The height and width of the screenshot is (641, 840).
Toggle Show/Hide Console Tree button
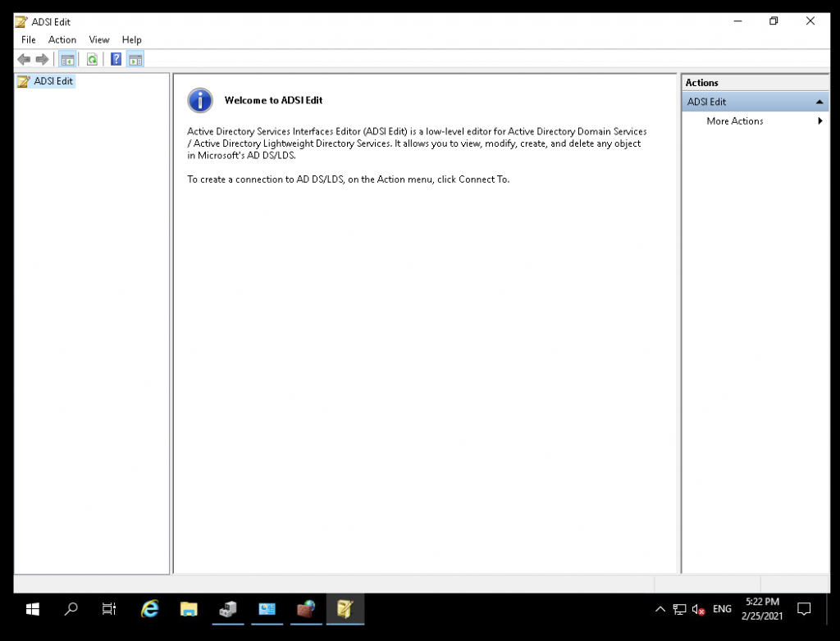(67, 59)
